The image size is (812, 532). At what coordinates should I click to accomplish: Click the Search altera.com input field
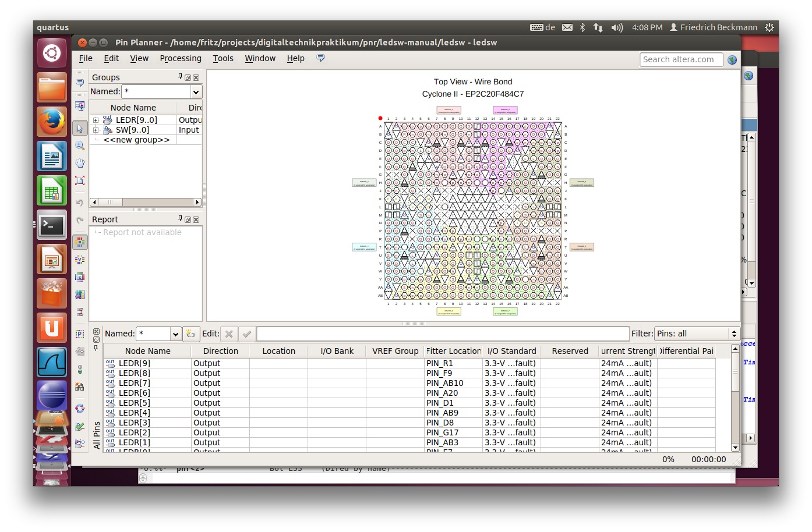pyautogui.click(x=681, y=59)
